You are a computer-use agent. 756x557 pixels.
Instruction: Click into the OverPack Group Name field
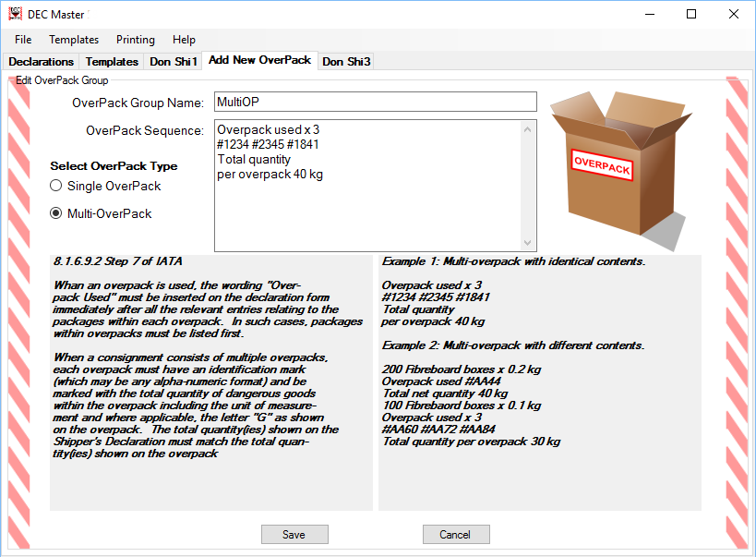click(375, 101)
